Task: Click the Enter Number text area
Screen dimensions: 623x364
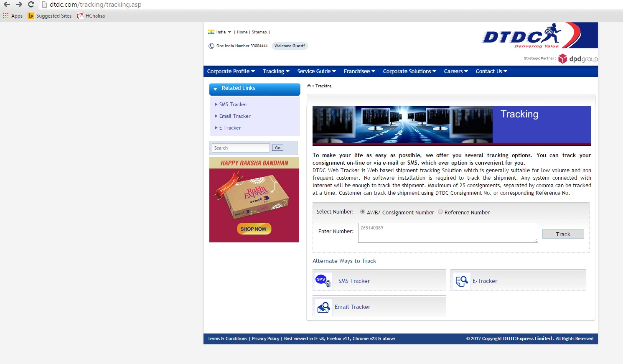Action: (448, 233)
